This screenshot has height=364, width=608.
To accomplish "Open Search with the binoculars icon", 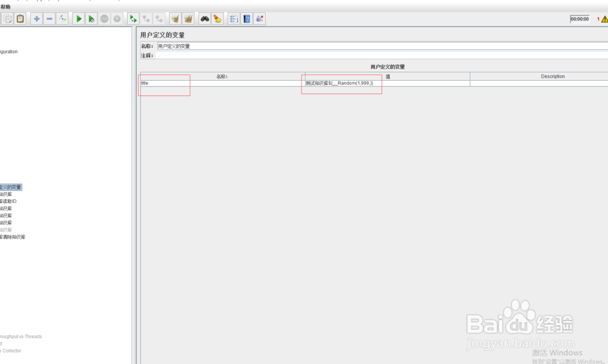I will [205, 19].
